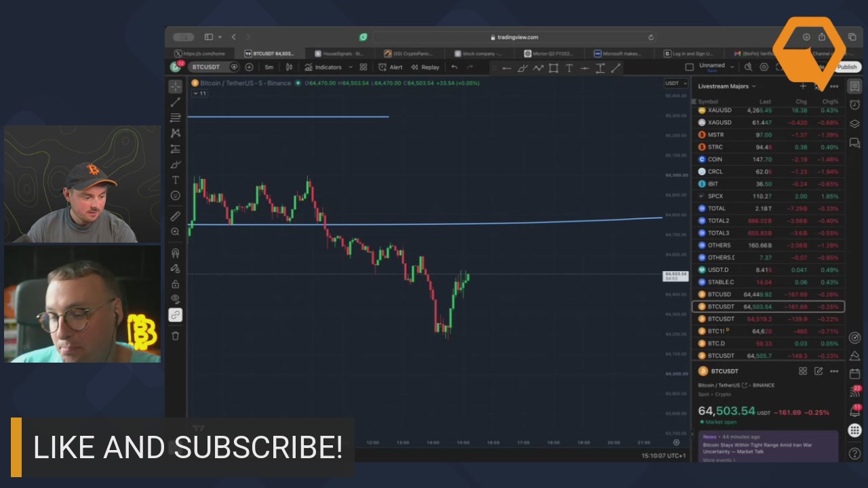The width and height of the screenshot is (868, 488).
Task: Open watchlist more options menu
Action: [x=834, y=86]
